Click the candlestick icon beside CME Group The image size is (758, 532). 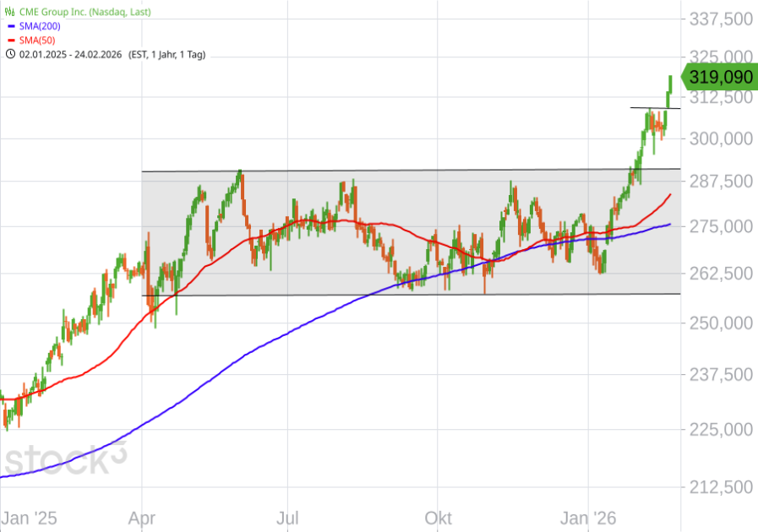(11, 12)
